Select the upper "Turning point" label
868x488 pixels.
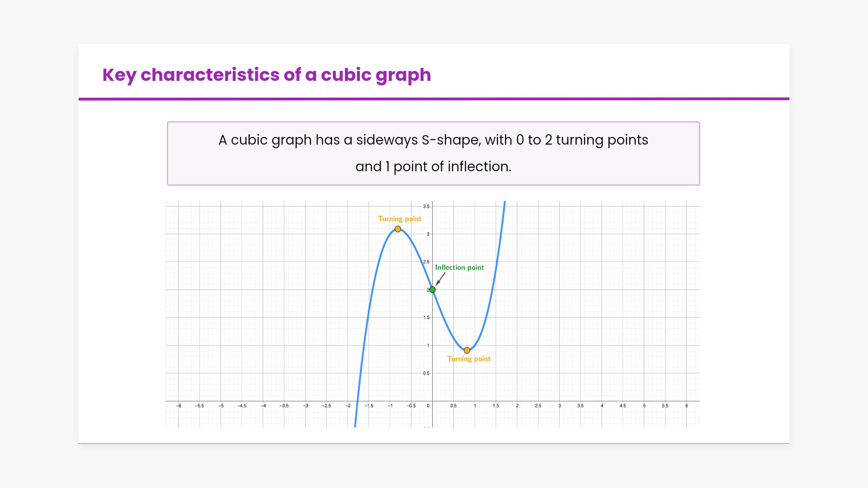[x=400, y=219]
